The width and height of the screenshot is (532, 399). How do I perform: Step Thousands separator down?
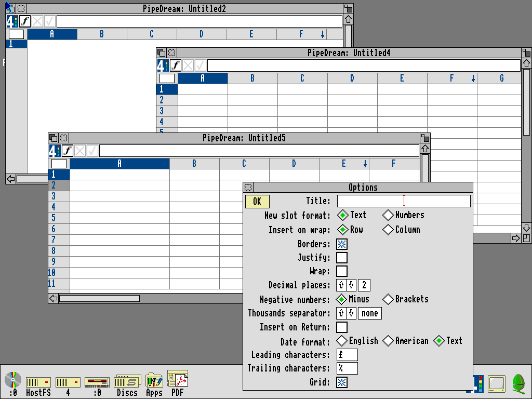tap(351, 313)
